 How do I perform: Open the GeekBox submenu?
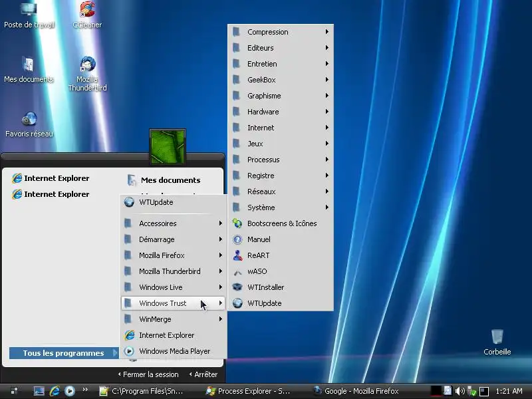click(x=281, y=80)
